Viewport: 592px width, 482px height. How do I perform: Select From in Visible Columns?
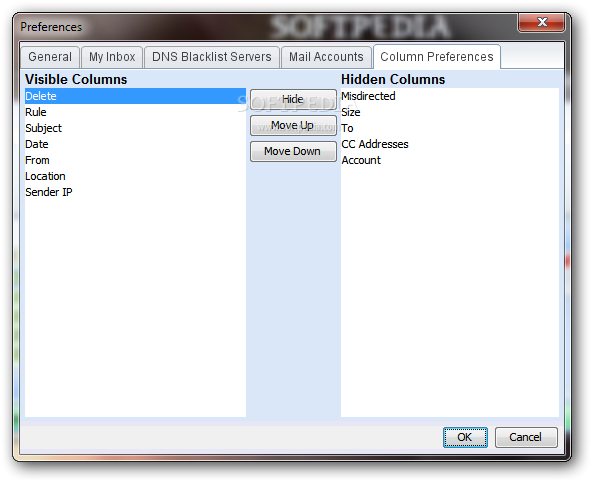[135, 160]
